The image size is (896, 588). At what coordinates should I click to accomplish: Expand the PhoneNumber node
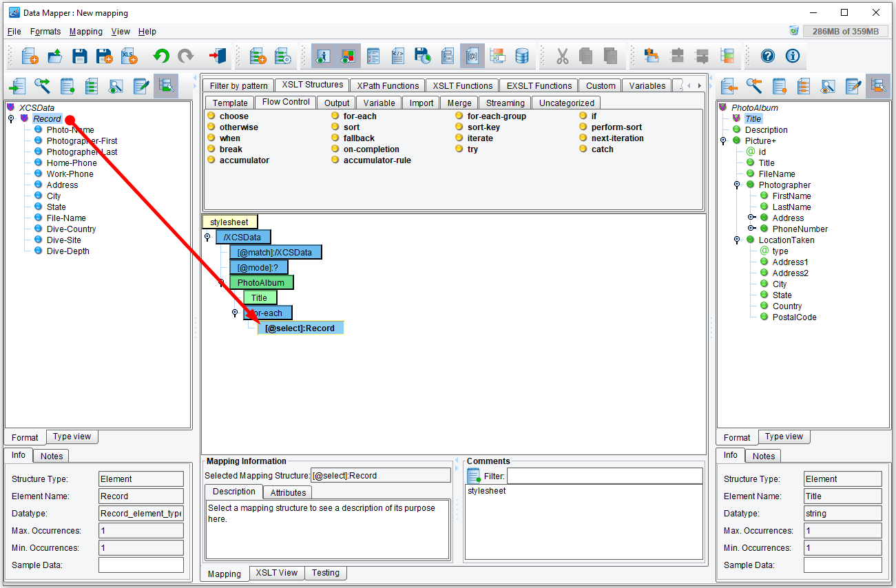coord(751,229)
